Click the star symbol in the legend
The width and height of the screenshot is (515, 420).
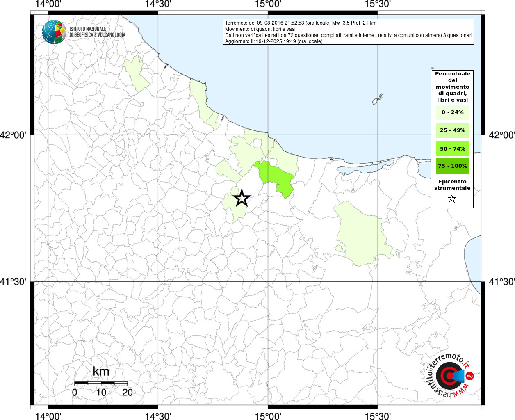[452, 199]
